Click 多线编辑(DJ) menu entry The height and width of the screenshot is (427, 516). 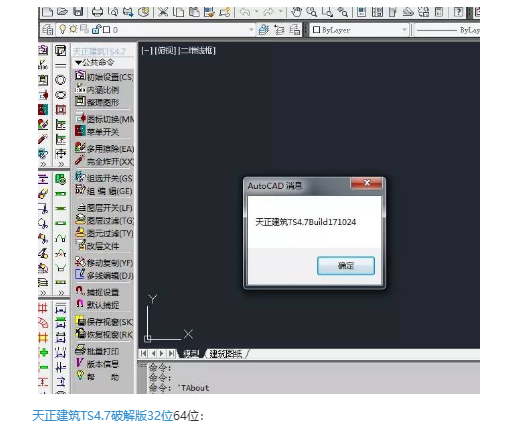coord(104,275)
